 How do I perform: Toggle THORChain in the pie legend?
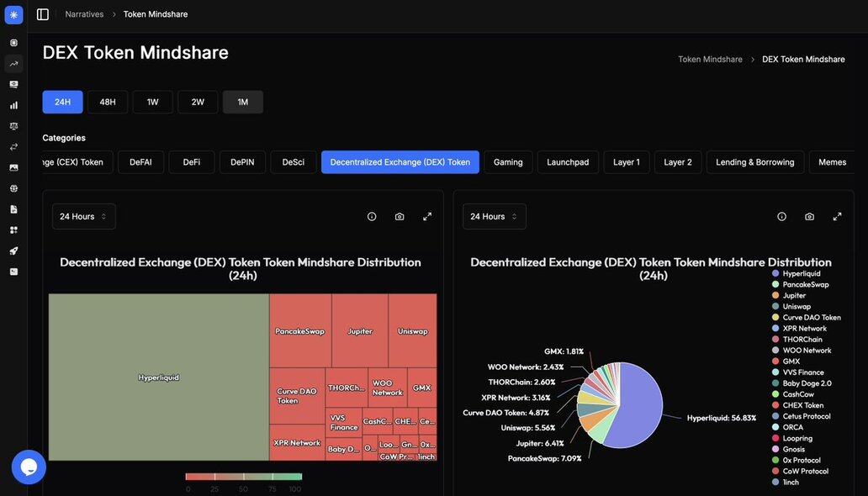point(797,340)
